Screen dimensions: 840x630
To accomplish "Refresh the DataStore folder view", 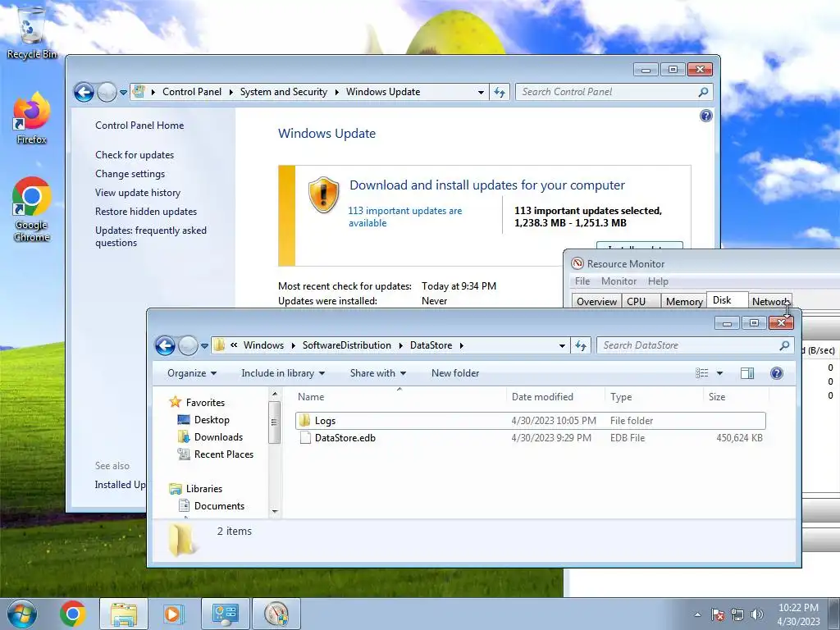I will [581, 345].
